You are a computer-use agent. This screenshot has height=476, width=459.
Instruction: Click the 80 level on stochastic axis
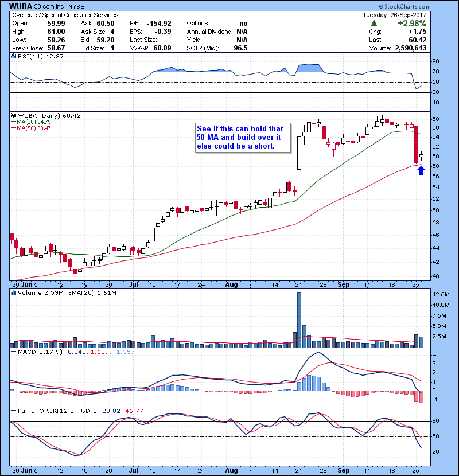[435, 421]
